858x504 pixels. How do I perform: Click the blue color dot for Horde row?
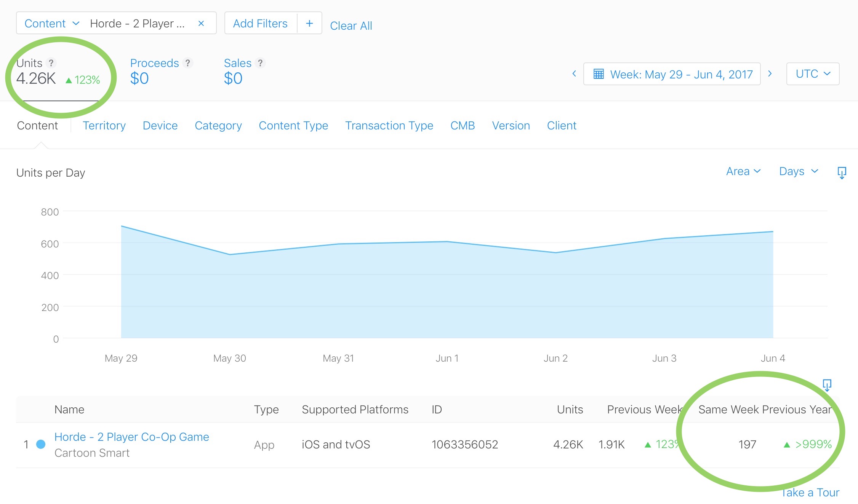(x=41, y=444)
